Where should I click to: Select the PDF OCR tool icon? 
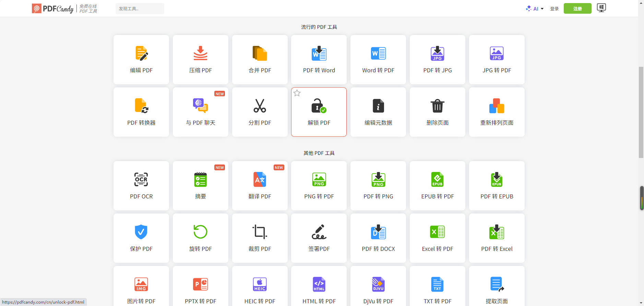(141, 180)
